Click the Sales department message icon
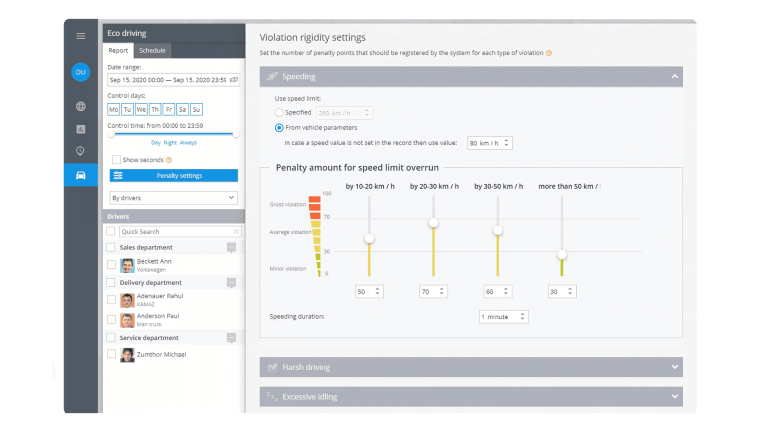Screen dimensions: 768x432 (x=231, y=247)
